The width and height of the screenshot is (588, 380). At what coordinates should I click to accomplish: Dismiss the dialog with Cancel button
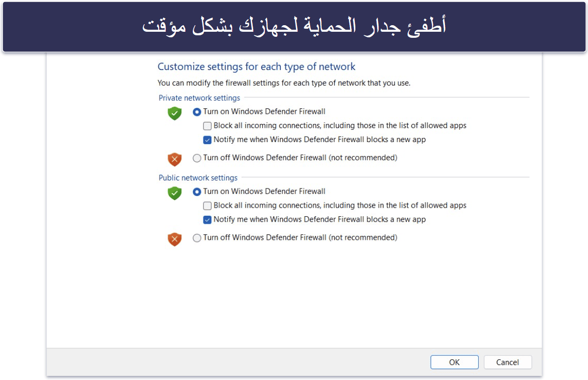point(507,362)
